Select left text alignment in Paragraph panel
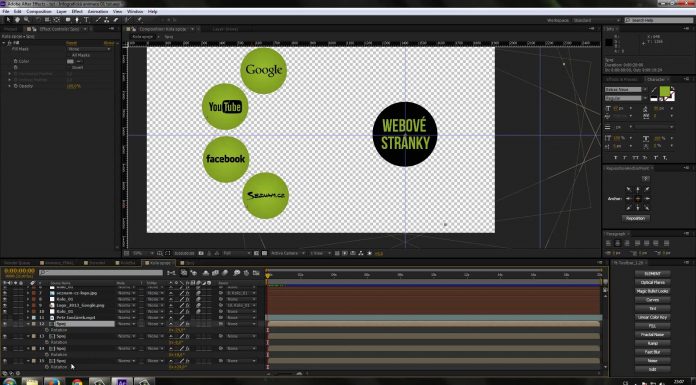This screenshot has height=385, width=696. click(x=608, y=243)
